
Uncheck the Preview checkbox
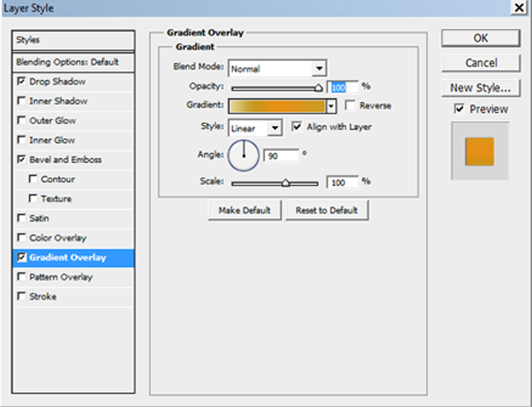[x=459, y=109]
